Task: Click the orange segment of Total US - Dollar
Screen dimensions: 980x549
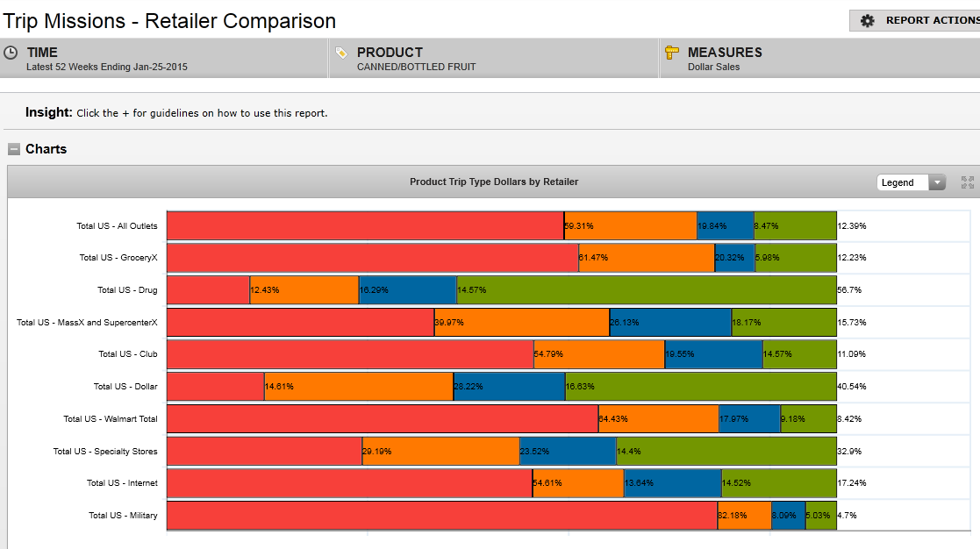Action: pos(358,387)
